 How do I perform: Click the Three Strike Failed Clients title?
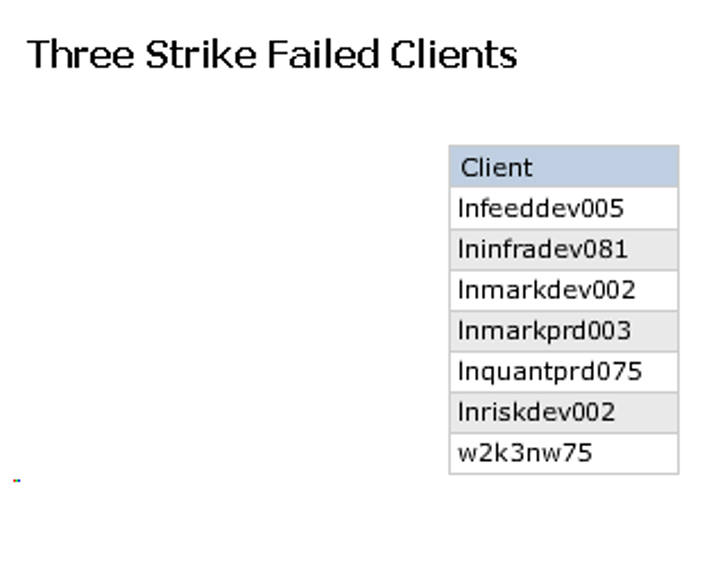(271, 54)
